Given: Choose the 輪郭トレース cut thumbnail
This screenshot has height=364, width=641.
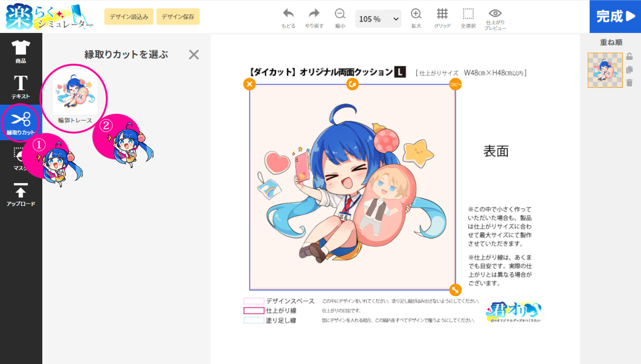Looking at the screenshot, I should [75, 93].
